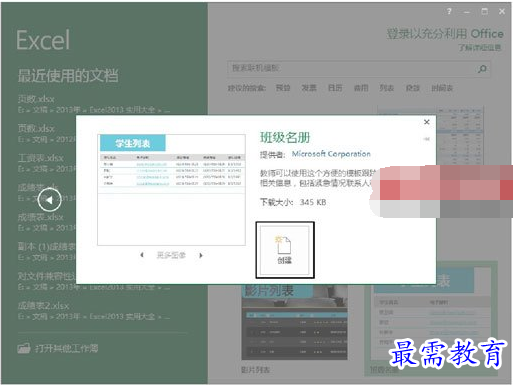Viewport: 513px width, 385px height.
Task: Open the Microsoft Corporation provider link
Action: pyautogui.click(x=331, y=154)
